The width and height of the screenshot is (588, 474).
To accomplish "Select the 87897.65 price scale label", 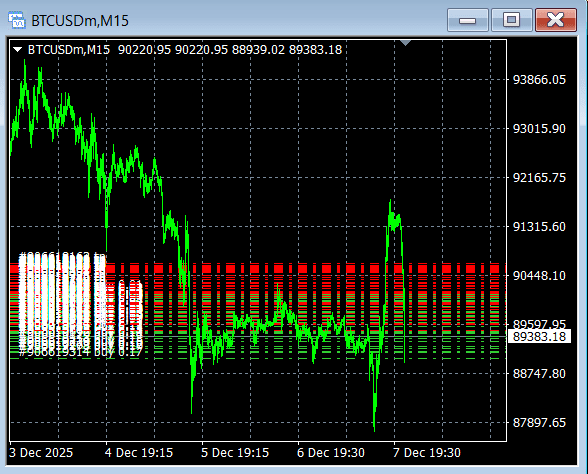I will [x=539, y=423].
